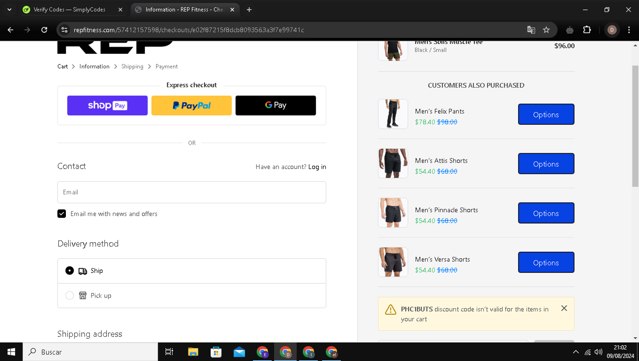The image size is (639, 361).
Task: Pay with Google Pay express checkout
Action: tap(275, 106)
